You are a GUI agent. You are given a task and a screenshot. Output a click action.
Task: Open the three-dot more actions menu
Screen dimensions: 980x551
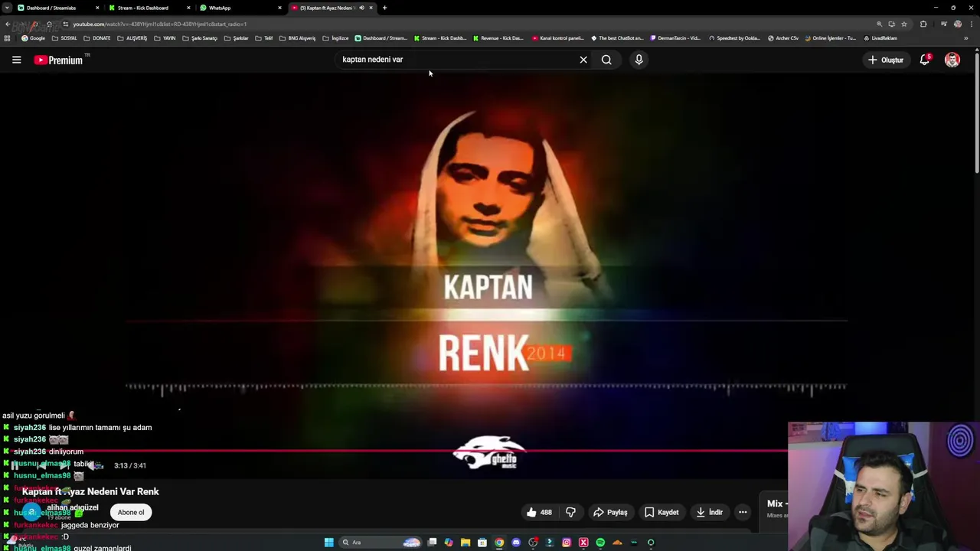pyautogui.click(x=743, y=512)
